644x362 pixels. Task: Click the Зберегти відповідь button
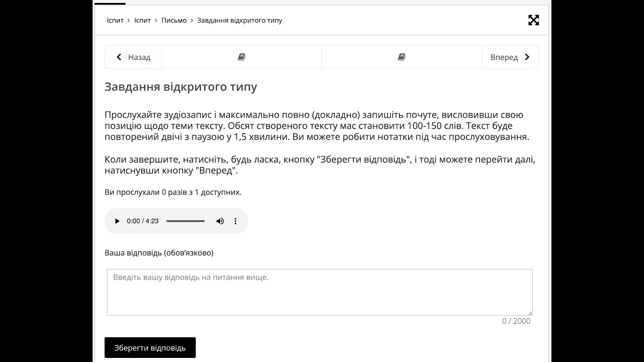(x=150, y=348)
